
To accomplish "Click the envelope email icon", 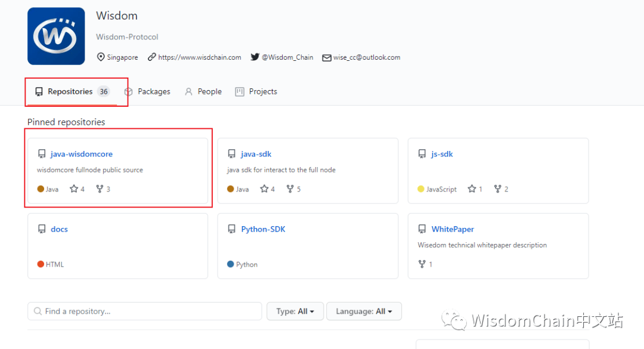I will tap(327, 57).
